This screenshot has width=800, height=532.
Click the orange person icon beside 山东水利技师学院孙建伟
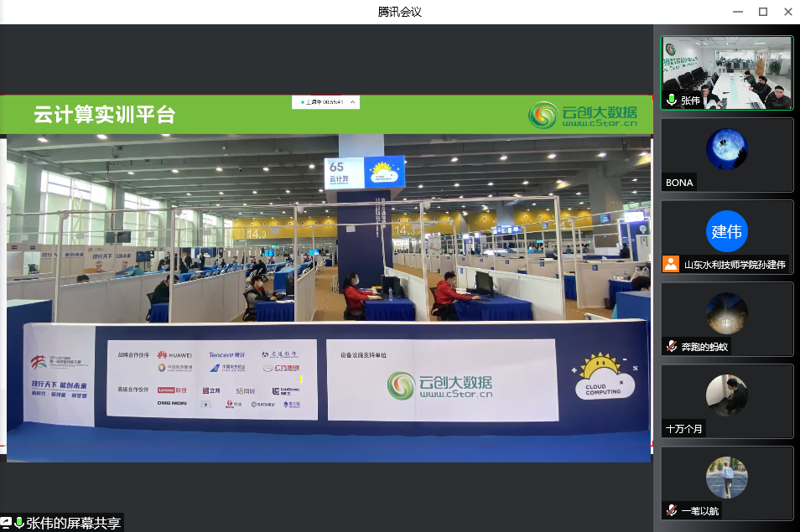click(x=671, y=264)
